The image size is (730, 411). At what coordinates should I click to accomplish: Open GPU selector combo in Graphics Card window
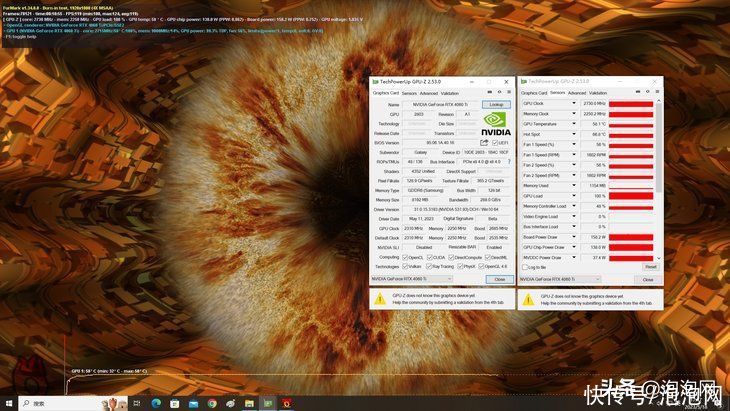(412, 279)
